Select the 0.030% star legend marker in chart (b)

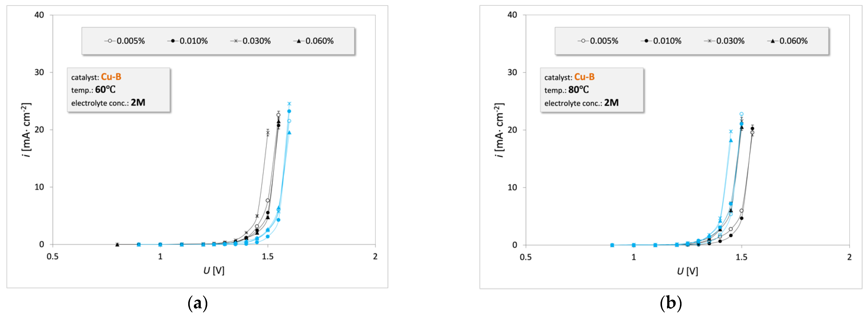coord(709,41)
